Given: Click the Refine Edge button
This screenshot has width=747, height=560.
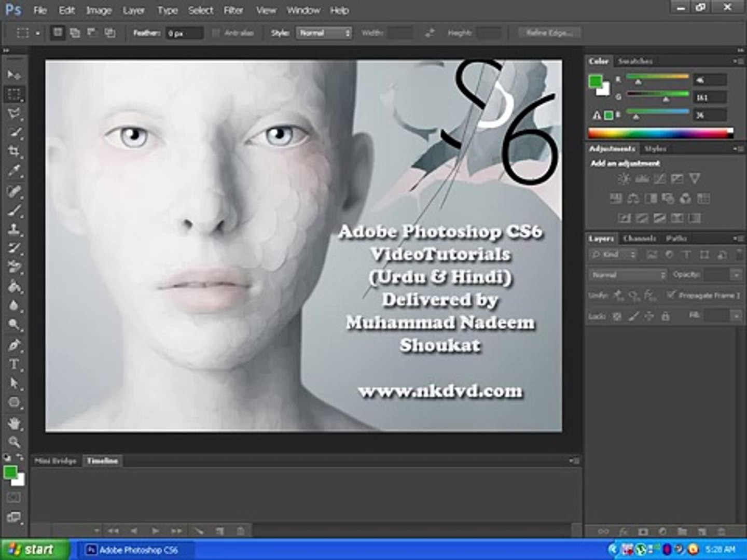Looking at the screenshot, I should click(x=549, y=33).
